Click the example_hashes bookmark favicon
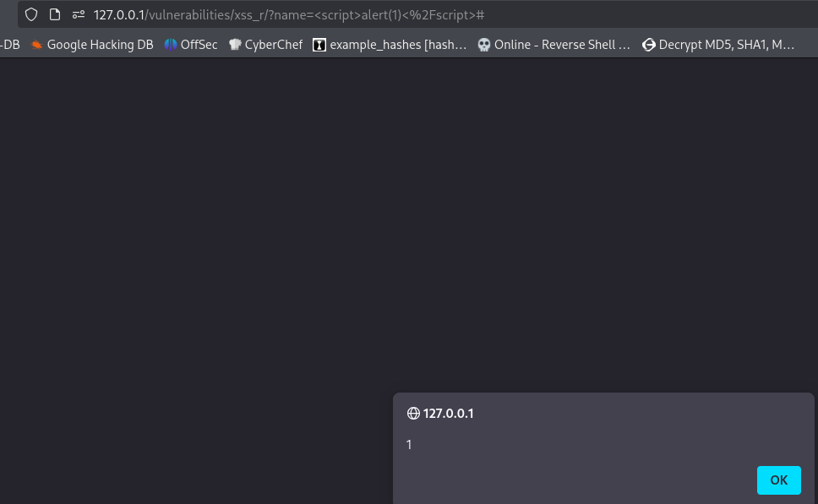Image resolution: width=818 pixels, height=504 pixels. tap(319, 45)
